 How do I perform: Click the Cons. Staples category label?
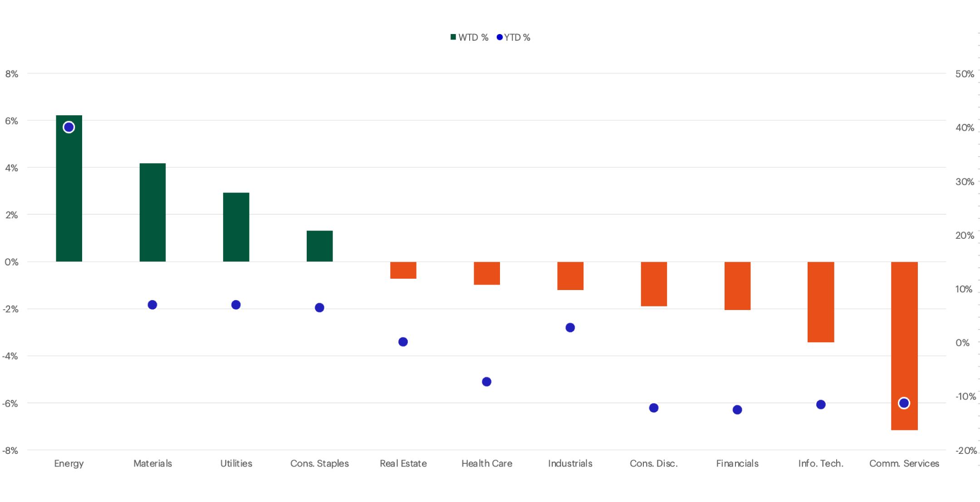319,463
